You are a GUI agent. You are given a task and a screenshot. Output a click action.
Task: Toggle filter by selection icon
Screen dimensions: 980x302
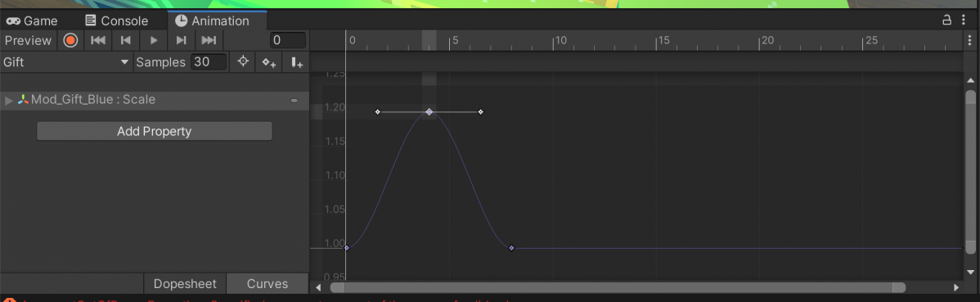click(243, 62)
